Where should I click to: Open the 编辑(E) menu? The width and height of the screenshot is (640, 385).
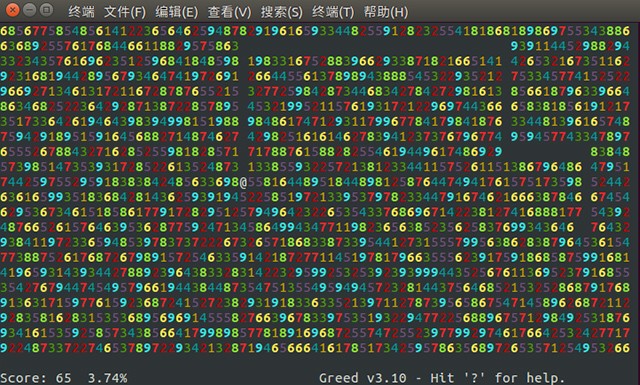pos(176,12)
